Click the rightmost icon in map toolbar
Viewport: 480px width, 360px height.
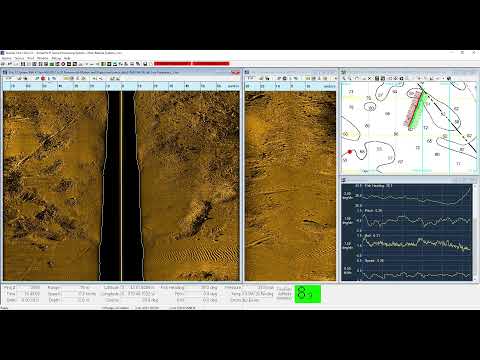[449, 78]
